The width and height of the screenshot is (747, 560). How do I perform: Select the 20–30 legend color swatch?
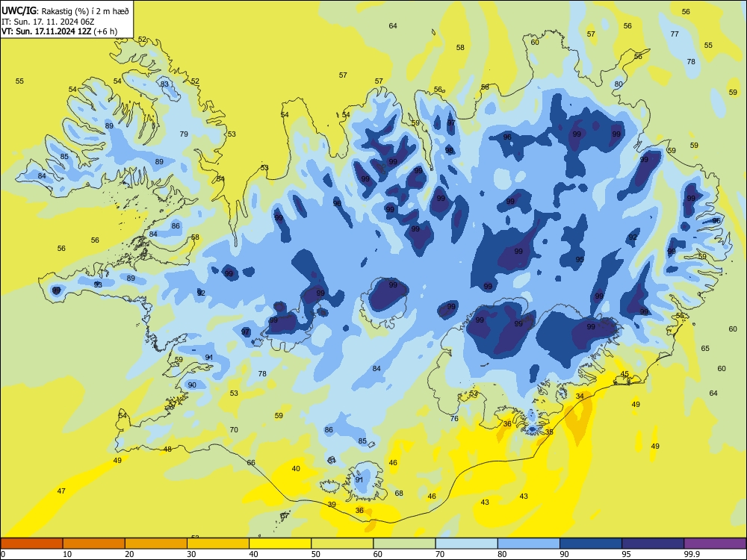[x=156, y=544]
